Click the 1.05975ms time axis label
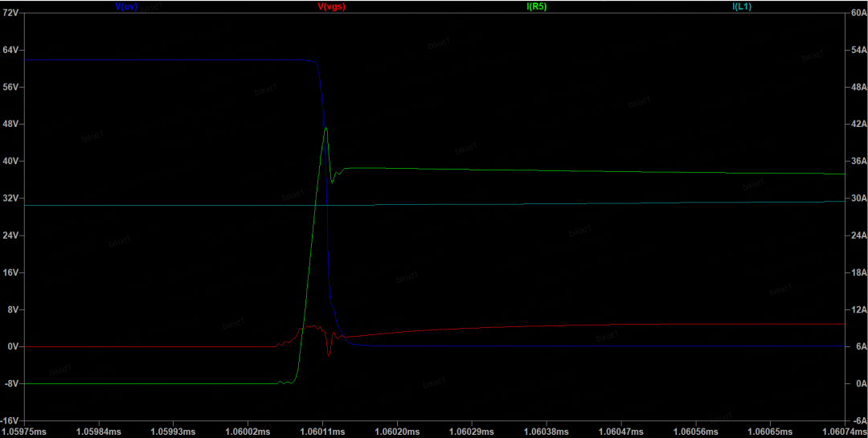 coord(25,431)
